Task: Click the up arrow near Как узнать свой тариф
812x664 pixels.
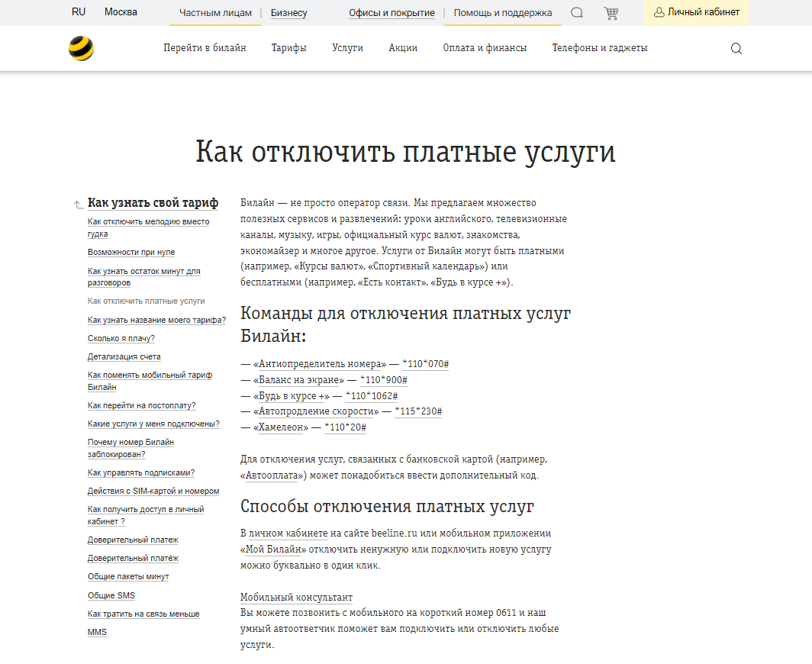Action: (76, 203)
